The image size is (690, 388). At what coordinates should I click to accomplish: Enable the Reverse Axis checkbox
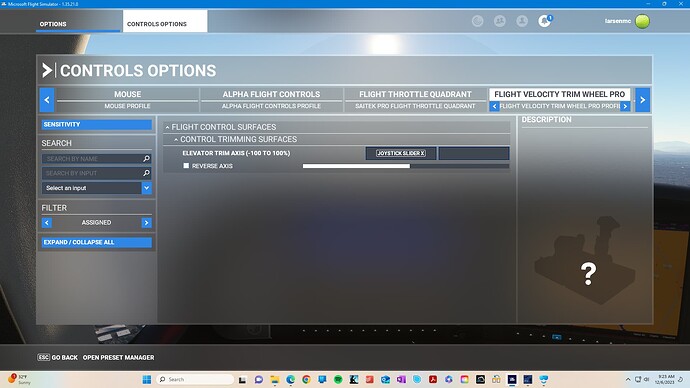pos(186,166)
